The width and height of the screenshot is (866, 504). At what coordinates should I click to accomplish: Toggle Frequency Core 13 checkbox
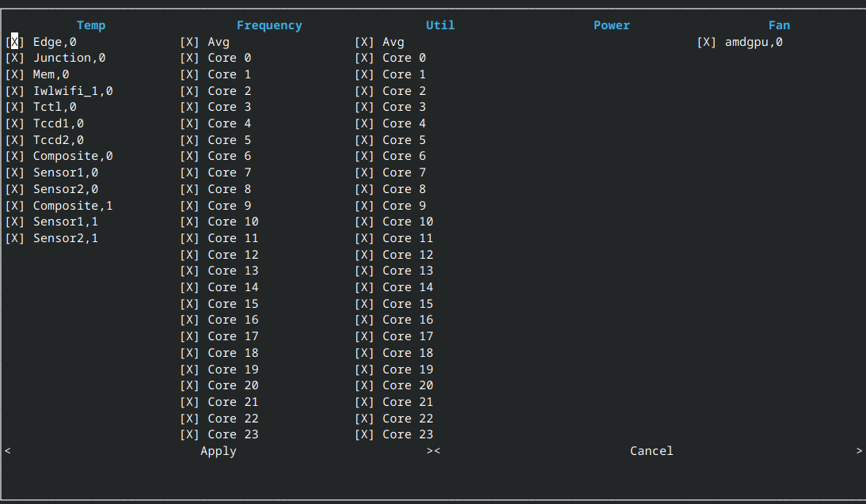point(189,271)
